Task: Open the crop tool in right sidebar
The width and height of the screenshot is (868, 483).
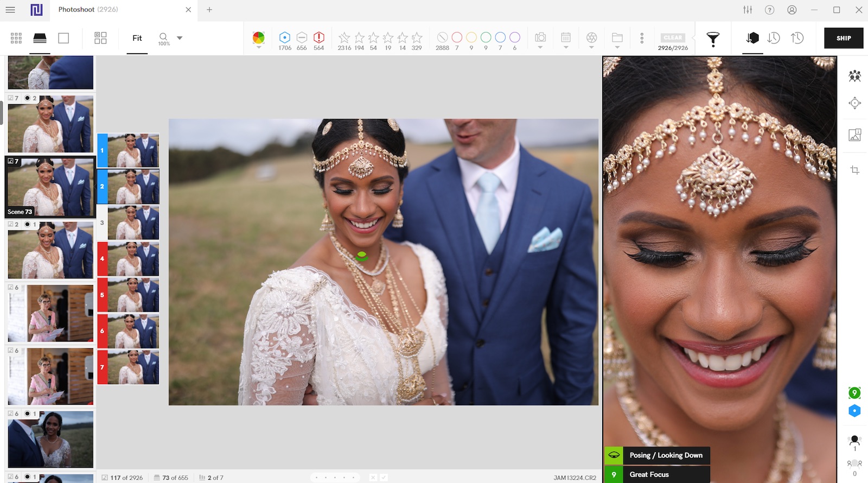Action: point(854,170)
